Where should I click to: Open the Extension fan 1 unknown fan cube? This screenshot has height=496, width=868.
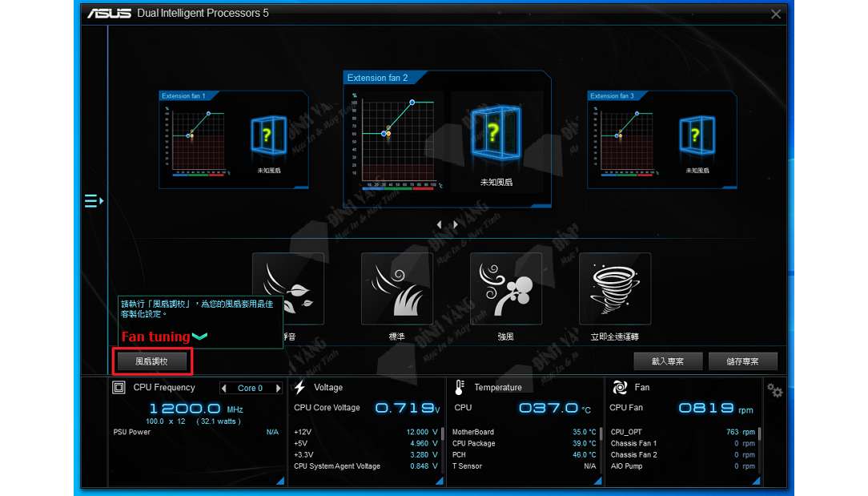pos(268,135)
